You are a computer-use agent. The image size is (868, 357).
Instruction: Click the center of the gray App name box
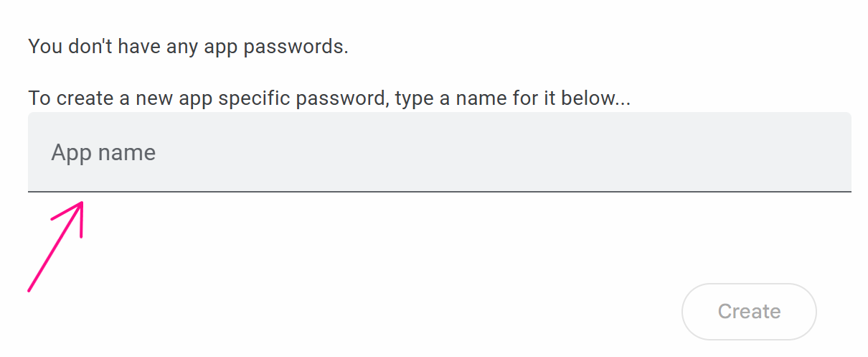point(439,152)
